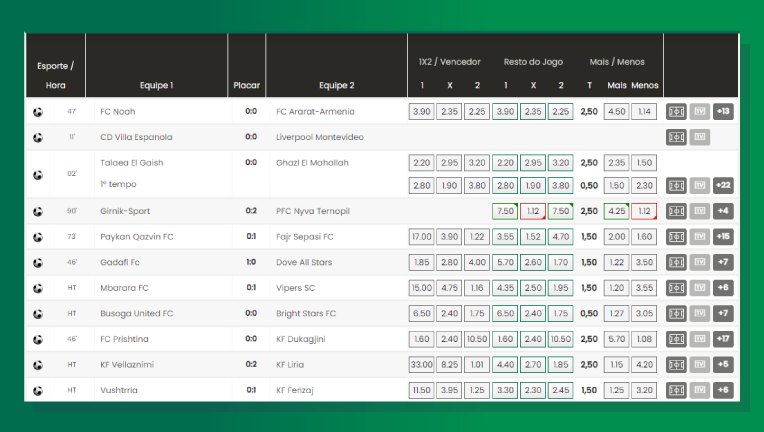Open pitch view for Paykan Qazvin FC match

pyautogui.click(x=676, y=237)
